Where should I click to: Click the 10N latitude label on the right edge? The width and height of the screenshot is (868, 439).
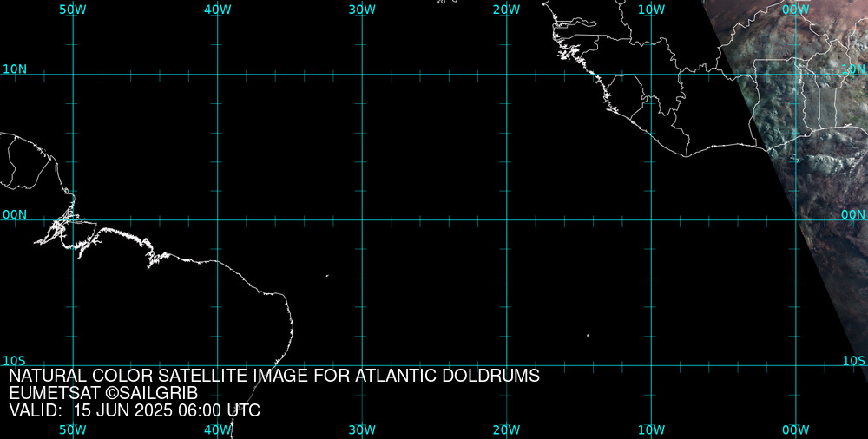(853, 69)
